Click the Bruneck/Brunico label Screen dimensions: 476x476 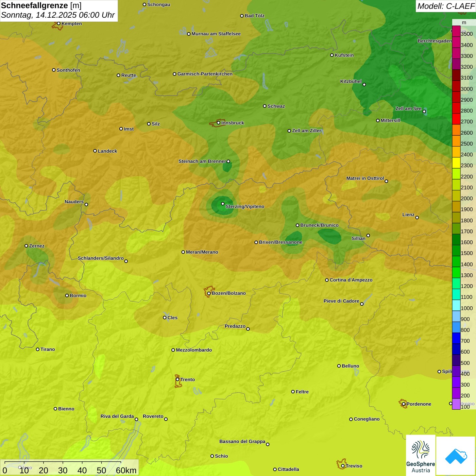(x=319, y=225)
